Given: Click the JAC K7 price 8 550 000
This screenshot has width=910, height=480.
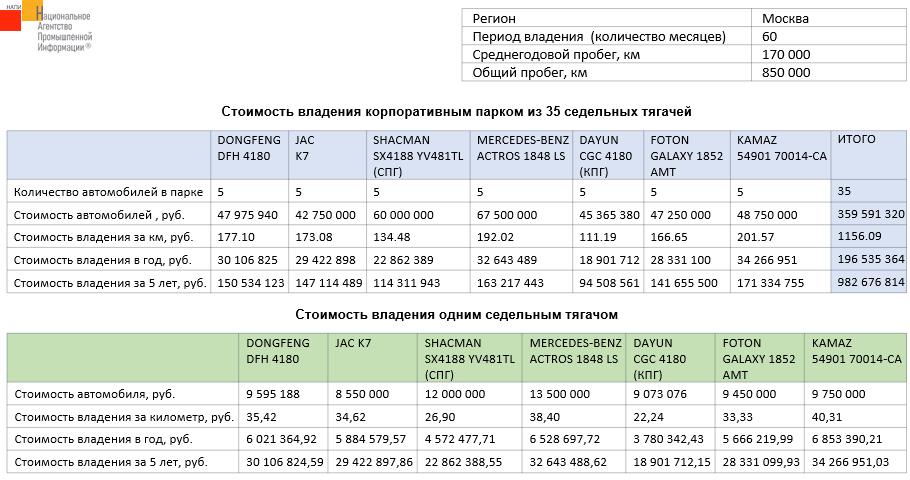Looking at the screenshot, I should coord(372,394).
